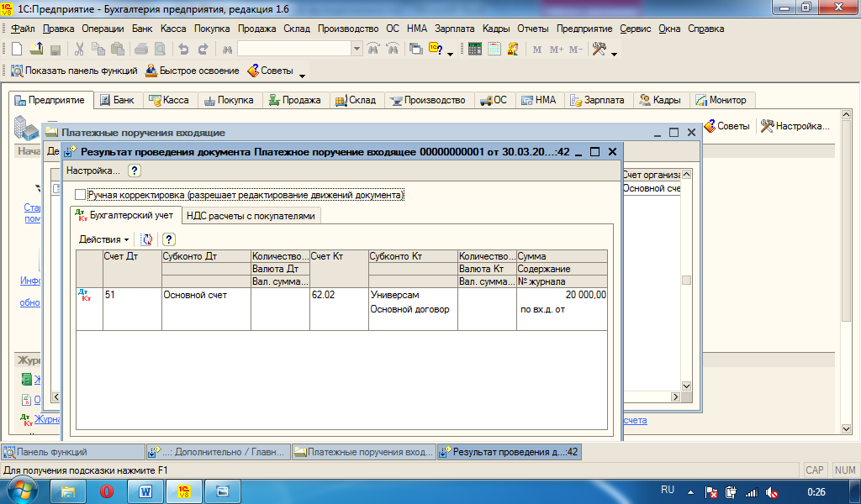This screenshot has height=504, width=861.
Task: Switch to НДС расчеты с покупателями tab
Action: 251,216
